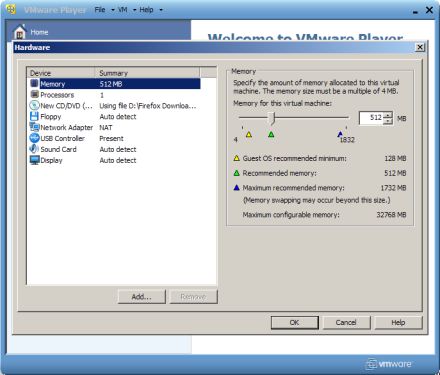Click yellow triangle beside Guest OS recommended minimum
The image size is (440, 375).
(x=237, y=158)
